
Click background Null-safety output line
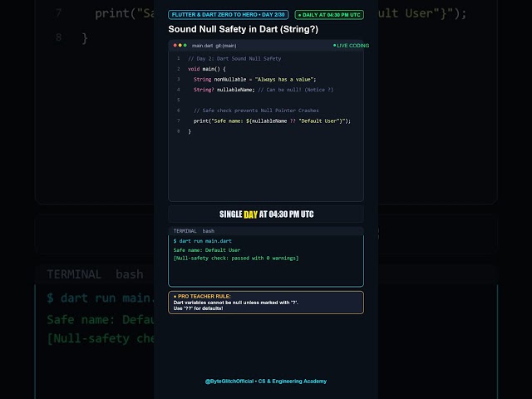(x=101, y=338)
